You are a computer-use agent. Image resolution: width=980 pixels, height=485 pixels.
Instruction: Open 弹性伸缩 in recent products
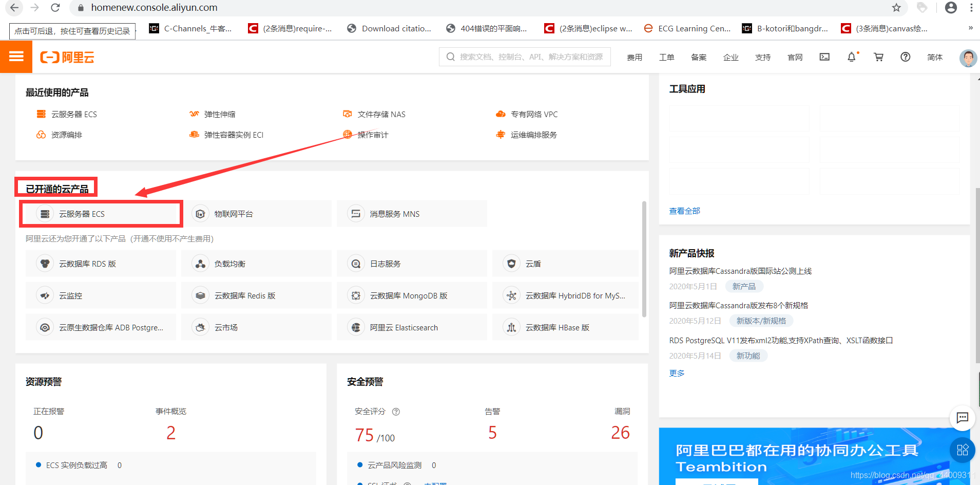click(213, 114)
